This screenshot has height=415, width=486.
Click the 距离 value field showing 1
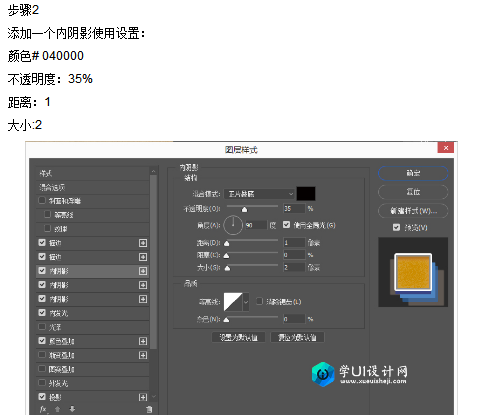[294, 242]
